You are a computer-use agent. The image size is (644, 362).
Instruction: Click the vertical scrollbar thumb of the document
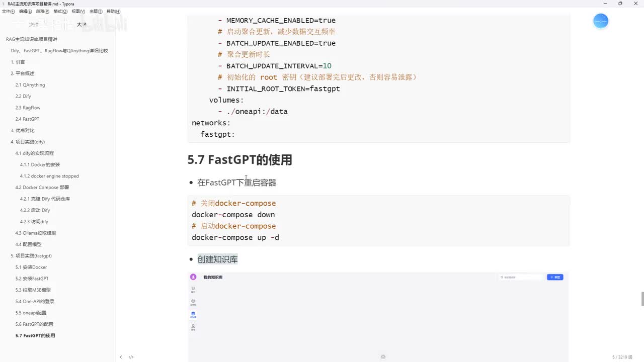pyautogui.click(x=642, y=299)
